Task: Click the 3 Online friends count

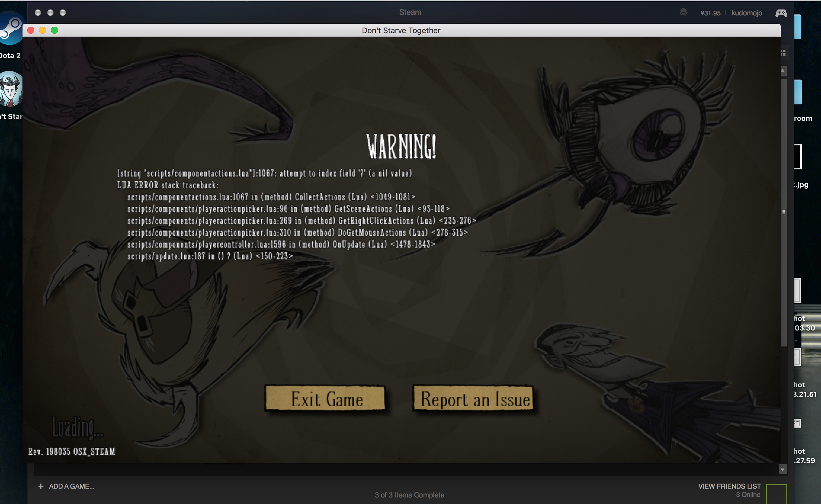Action: pyautogui.click(x=748, y=495)
